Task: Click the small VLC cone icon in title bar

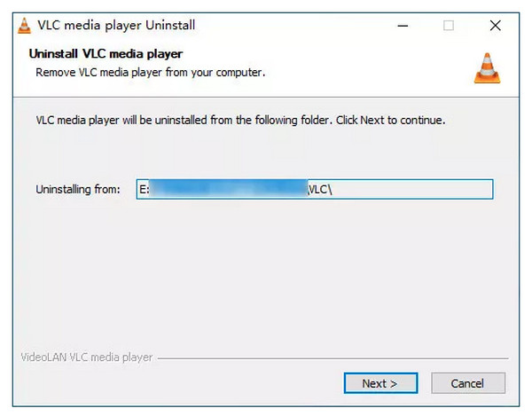Action: pyautogui.click(x=24, y=26)
